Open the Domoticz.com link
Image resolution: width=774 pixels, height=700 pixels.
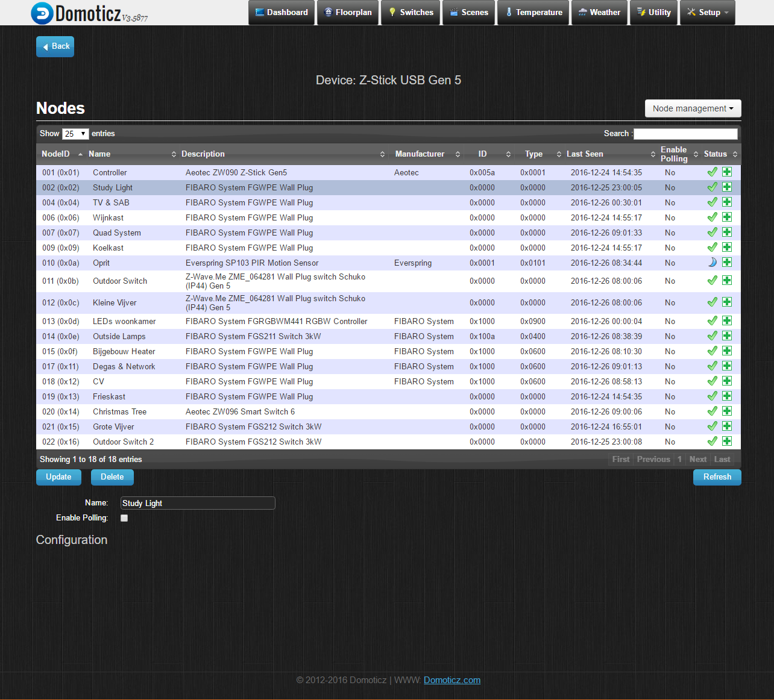click(x=452, y=680)
